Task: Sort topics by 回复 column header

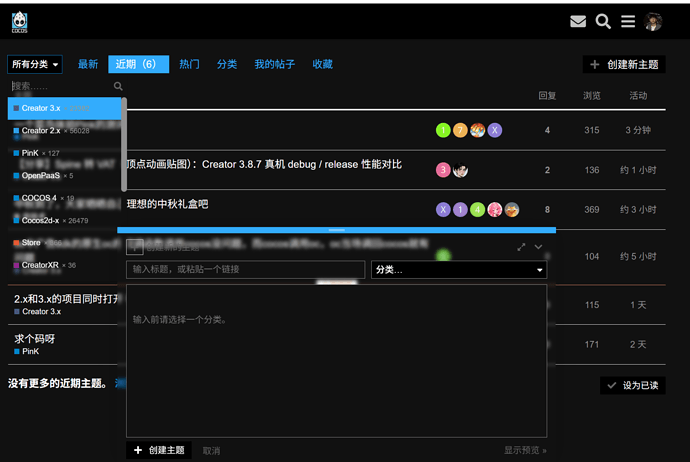Action: 547,95
